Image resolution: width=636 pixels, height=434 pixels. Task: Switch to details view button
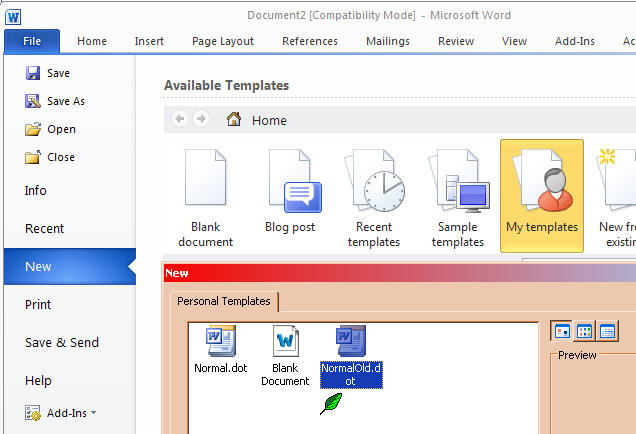tap(607, 331)
